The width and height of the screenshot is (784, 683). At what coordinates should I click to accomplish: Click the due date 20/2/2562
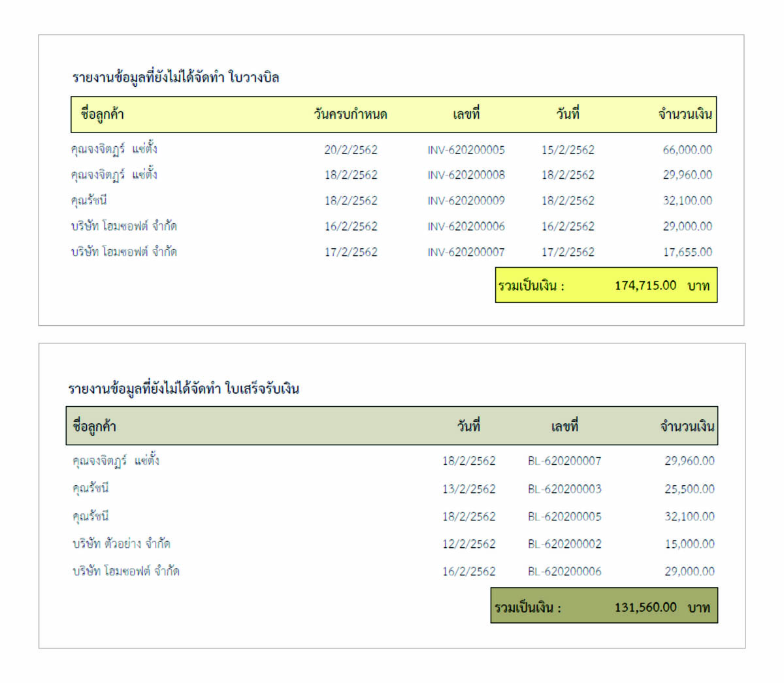coord(351,150)
